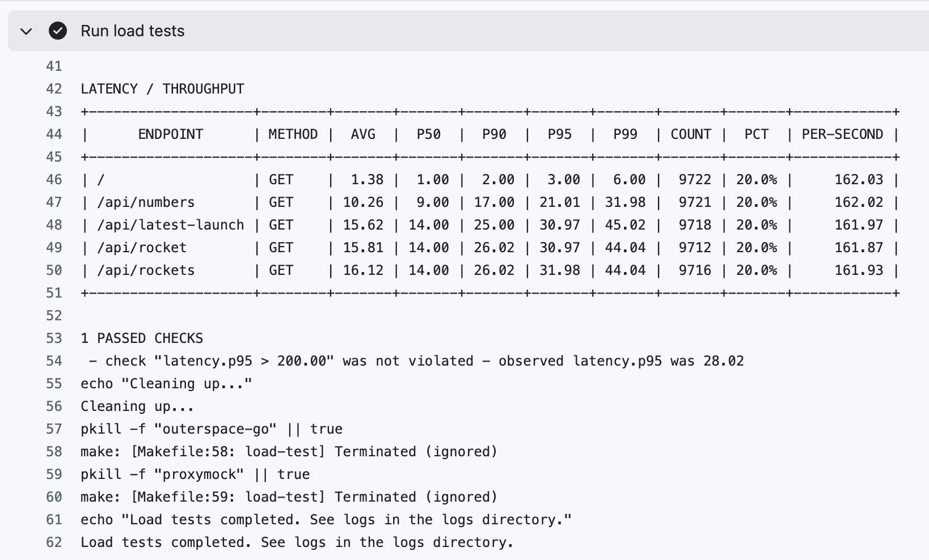The height and width of the screenshot is (560, 929).
Task: Click line number 62 at the log end
Action: (x=54, y=542)
